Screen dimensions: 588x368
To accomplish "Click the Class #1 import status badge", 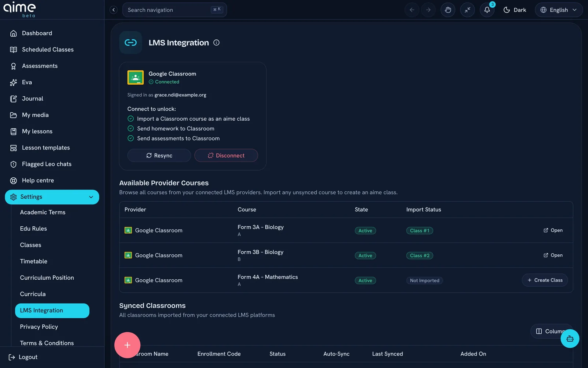I will [420, 231].
